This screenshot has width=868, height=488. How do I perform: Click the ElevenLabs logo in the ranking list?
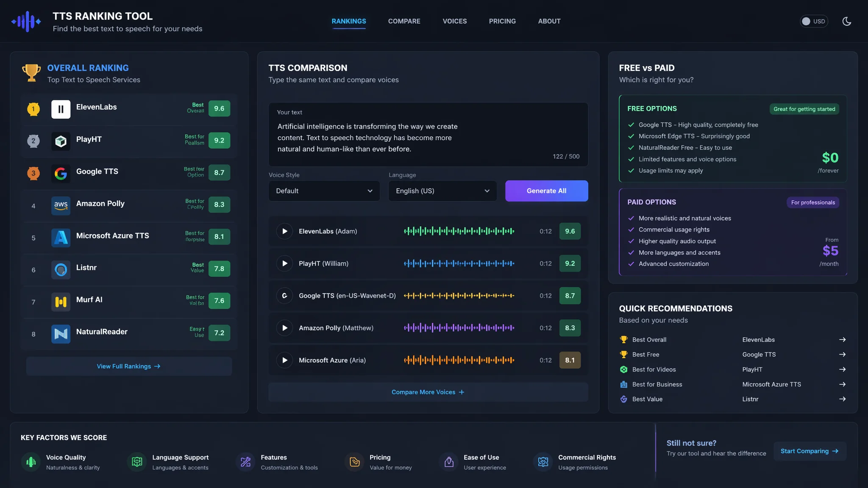(61, 109)
